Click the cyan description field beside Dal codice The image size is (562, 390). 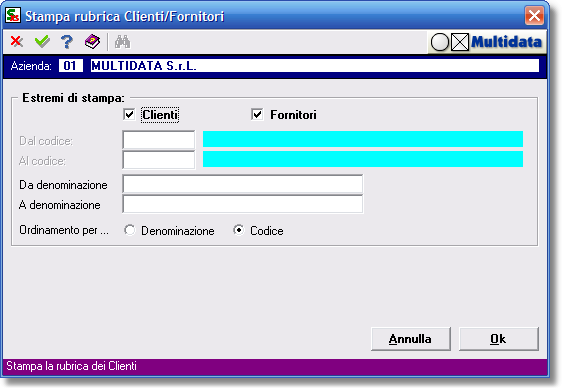pos(363,139)
